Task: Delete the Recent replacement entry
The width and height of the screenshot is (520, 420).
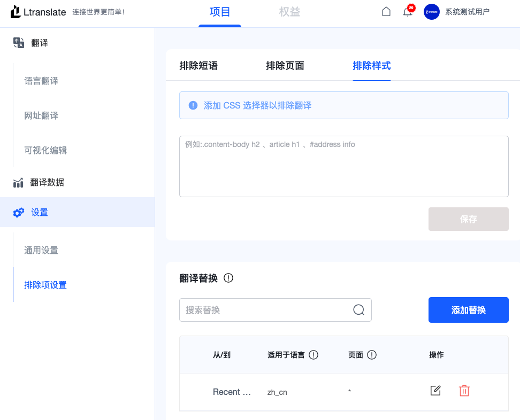Action: click(x=464, y=391)
